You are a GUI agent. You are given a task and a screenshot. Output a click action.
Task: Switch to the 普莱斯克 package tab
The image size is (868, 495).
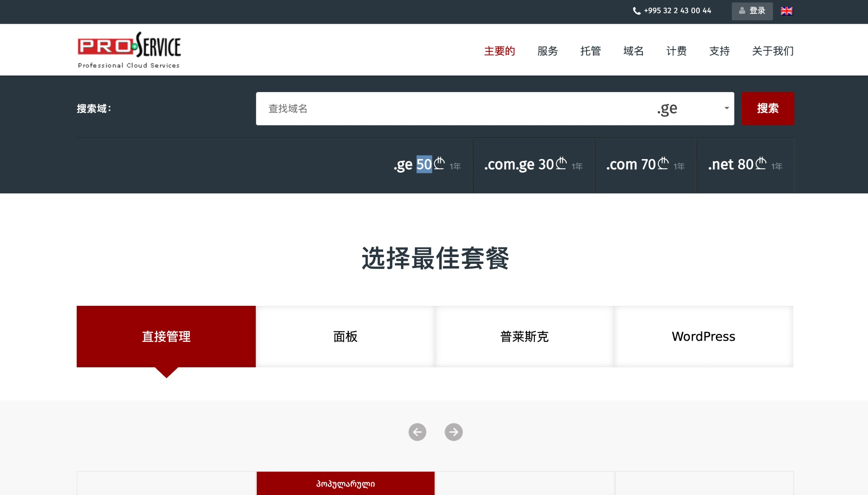click(x=524, y=336)
